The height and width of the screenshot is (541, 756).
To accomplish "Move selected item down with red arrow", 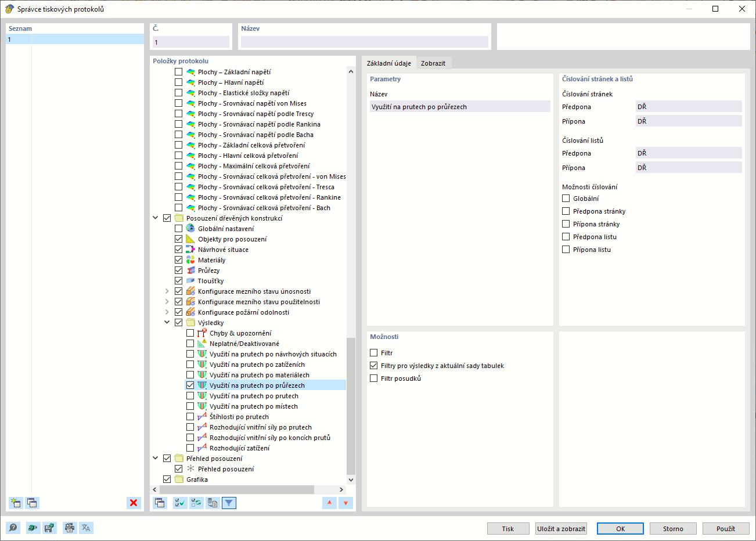I will [345, 503].
